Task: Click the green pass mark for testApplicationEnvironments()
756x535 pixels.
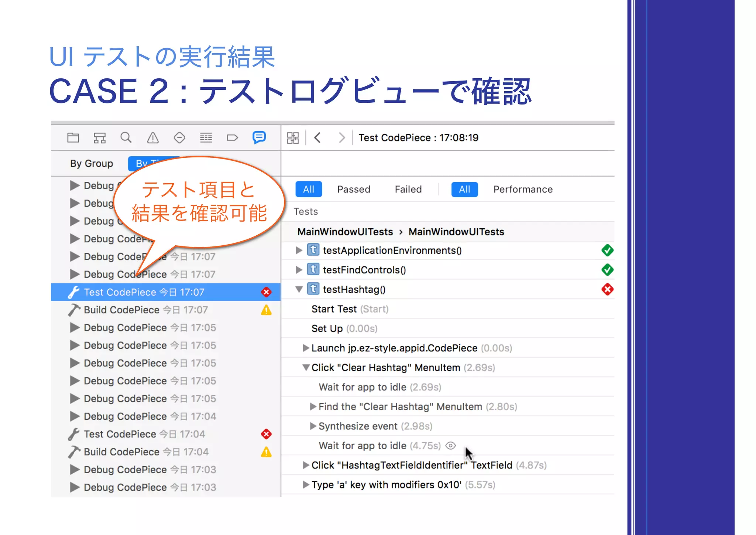Action: click(607, 251)
